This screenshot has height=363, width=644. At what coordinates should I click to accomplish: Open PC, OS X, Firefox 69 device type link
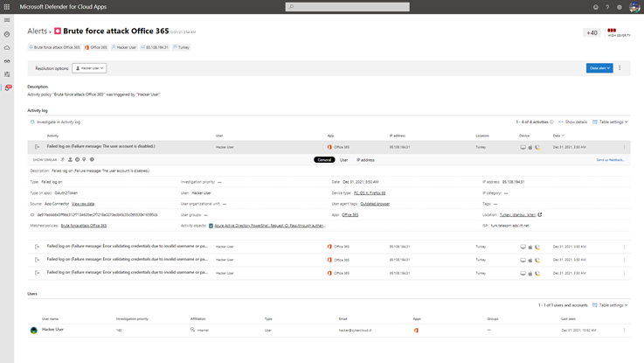click(370, 192)
